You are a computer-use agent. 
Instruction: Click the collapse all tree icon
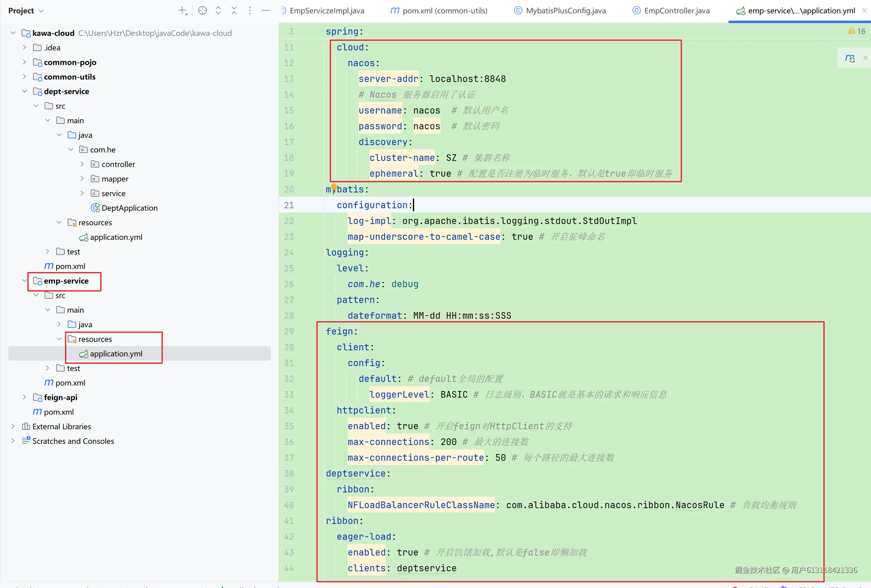(x=234, y=11)
